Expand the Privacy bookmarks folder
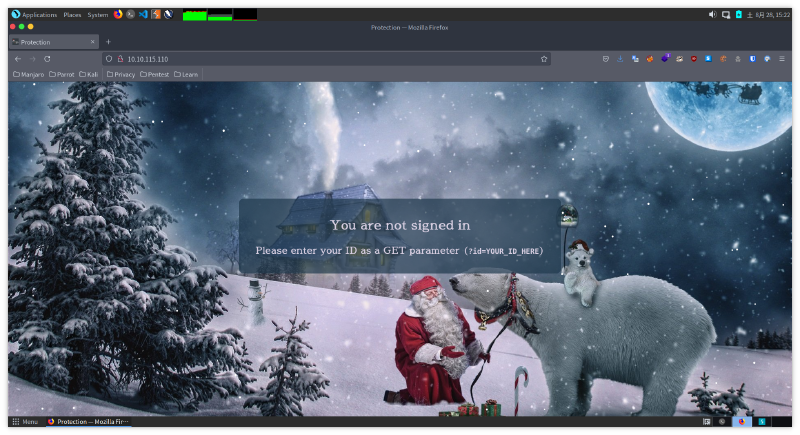800x435 pixels. [x=120, y=74]
